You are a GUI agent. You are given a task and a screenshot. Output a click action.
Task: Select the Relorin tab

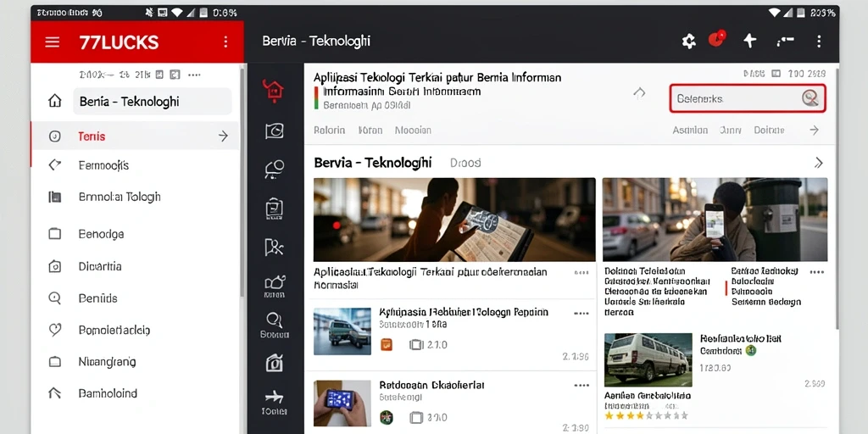coord(330,130)
